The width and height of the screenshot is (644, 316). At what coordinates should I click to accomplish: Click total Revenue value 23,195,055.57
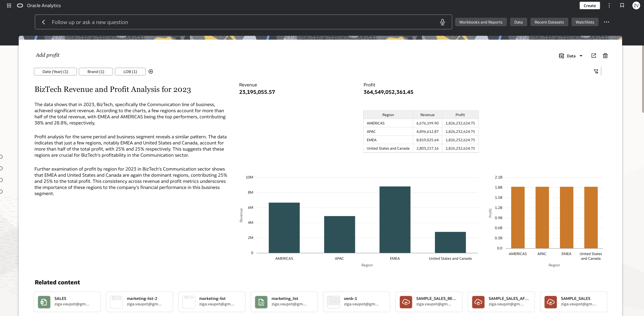257,92
